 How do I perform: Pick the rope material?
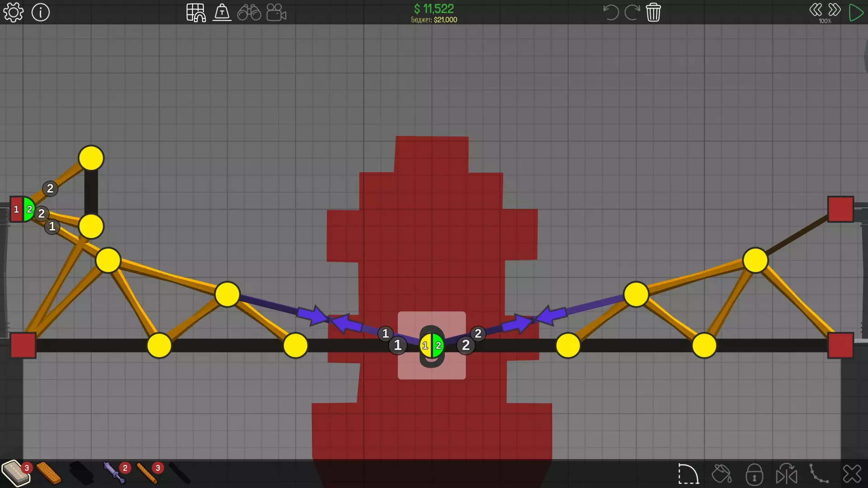(147, 473)
